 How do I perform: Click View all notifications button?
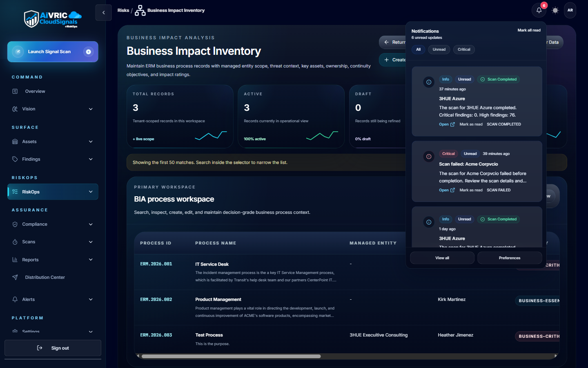click(x=442, y=258)
